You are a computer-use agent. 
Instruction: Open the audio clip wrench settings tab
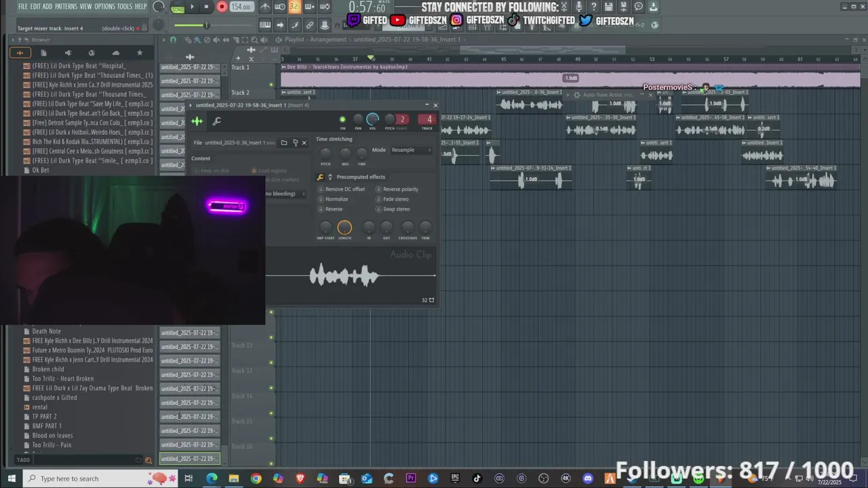pos(217,121)
